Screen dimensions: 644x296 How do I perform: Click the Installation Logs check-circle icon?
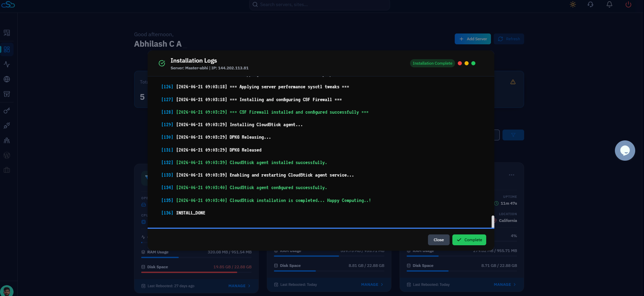162,63
